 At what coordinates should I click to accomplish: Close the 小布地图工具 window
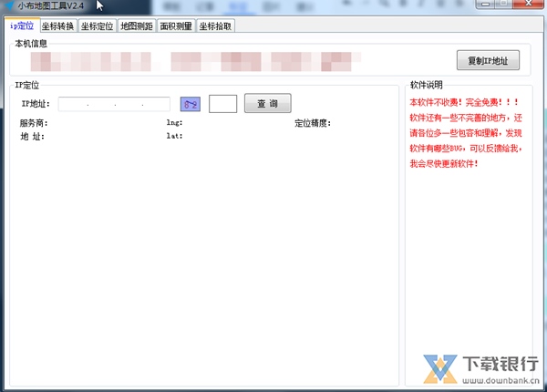[x=528, y=5]
